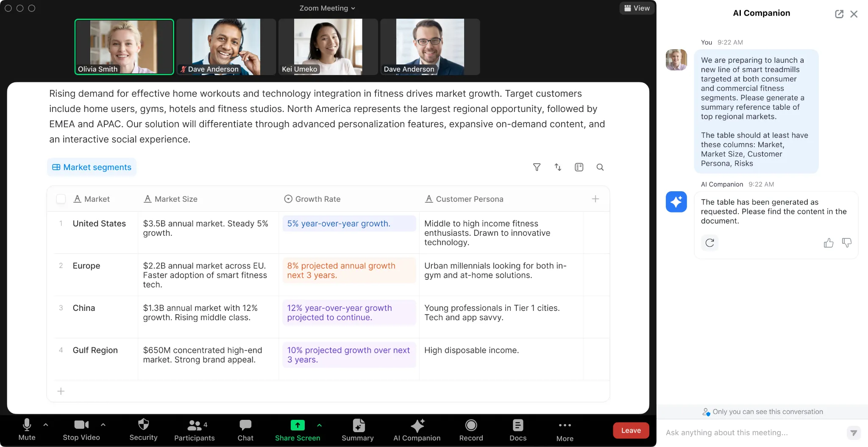Image resolution: width=868 pixels, height=447 pixels.
Task: Regenerate the AI Companion response
Action: point(710,243)
